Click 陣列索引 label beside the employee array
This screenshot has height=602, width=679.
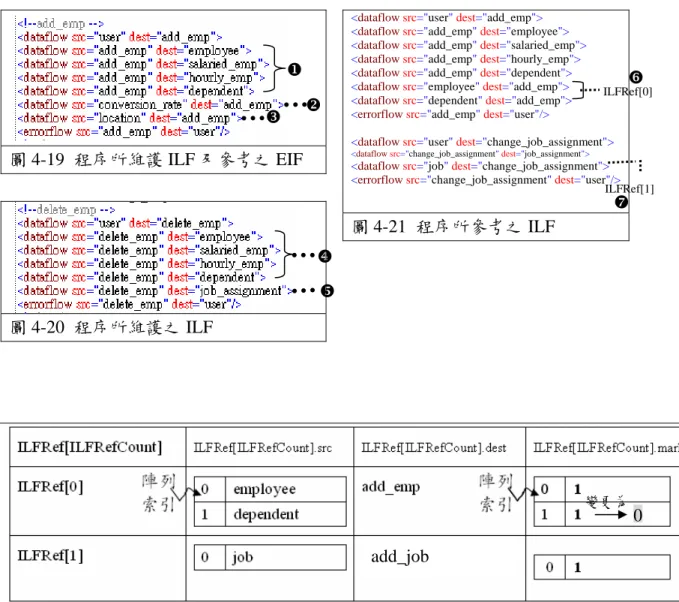[158, 493]
